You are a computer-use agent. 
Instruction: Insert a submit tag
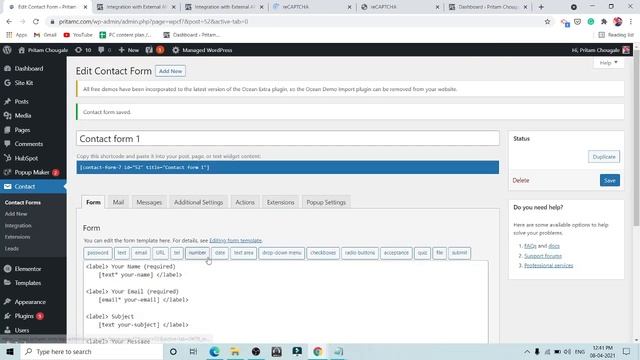tap(459, 253)
